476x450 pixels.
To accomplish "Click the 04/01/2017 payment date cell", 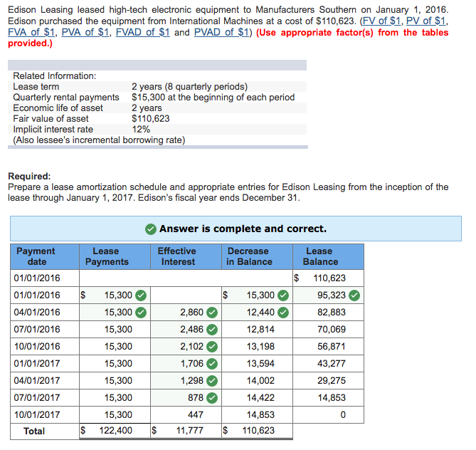I will coord(45,380).
